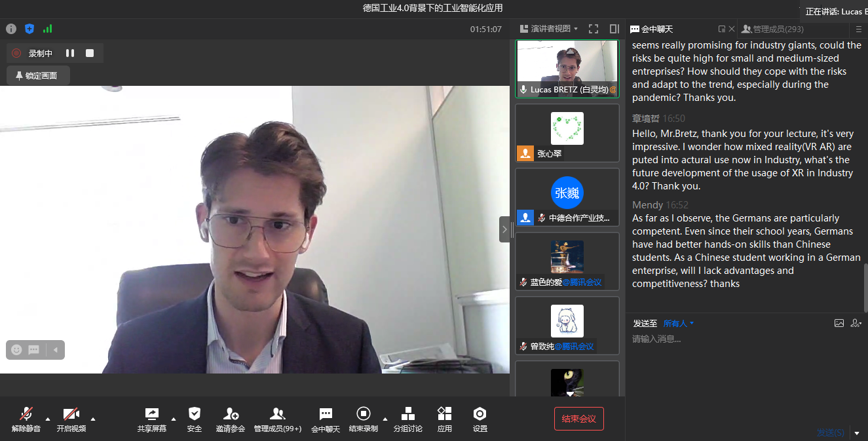Click the image send icon in chat
The image size is (868, 441).
pyautogui.click(x=839, y=323)
